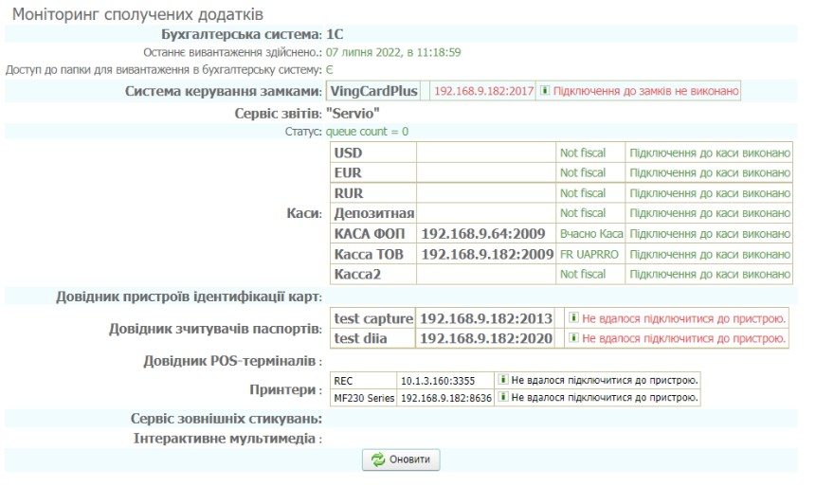The image size is (834, 504).
Task: Click the RUR cash register name
Action: click(350, 193)
